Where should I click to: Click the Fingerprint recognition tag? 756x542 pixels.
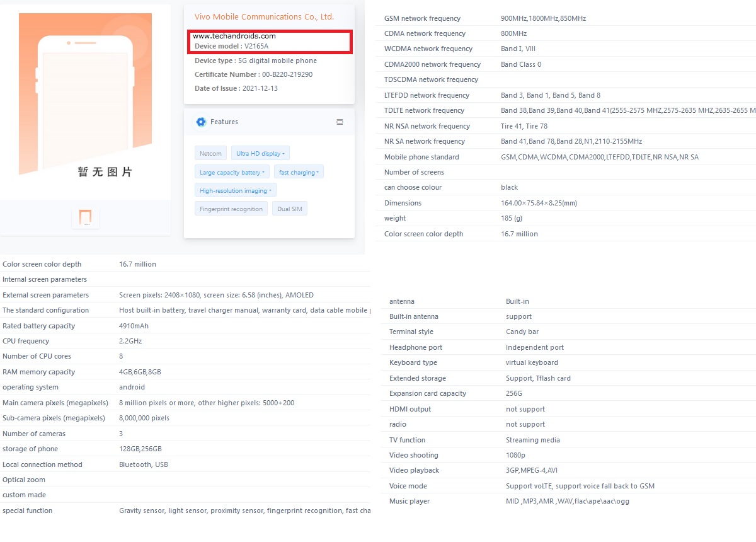click(x=231, y=209)
